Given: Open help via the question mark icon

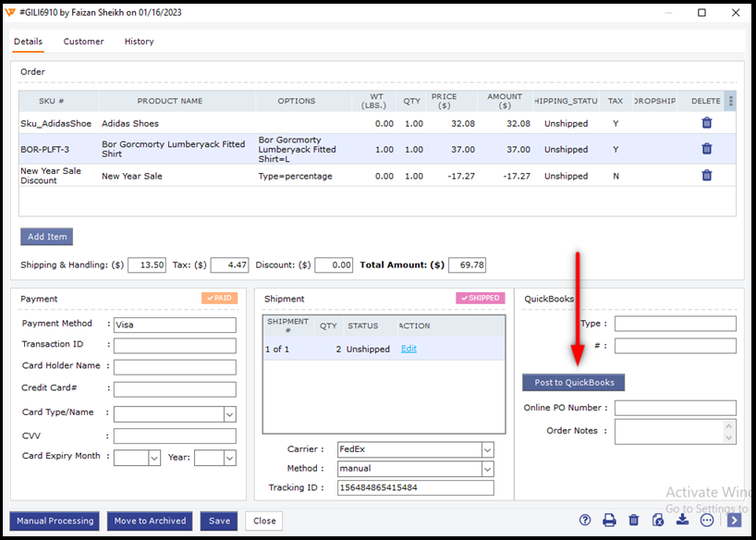Looking at the screenshot, I should click(585, 521).
